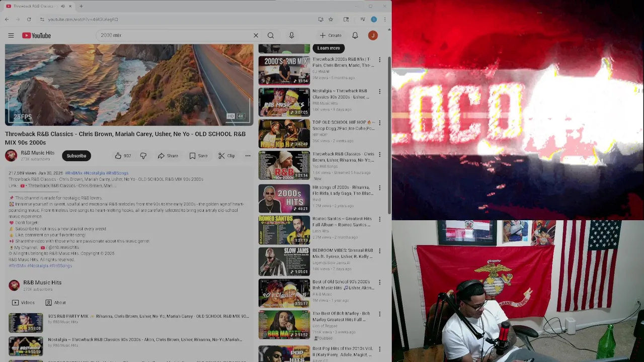644x362 pixels.
Task: Click the 902 like count
Action: (x=127, y=156)
